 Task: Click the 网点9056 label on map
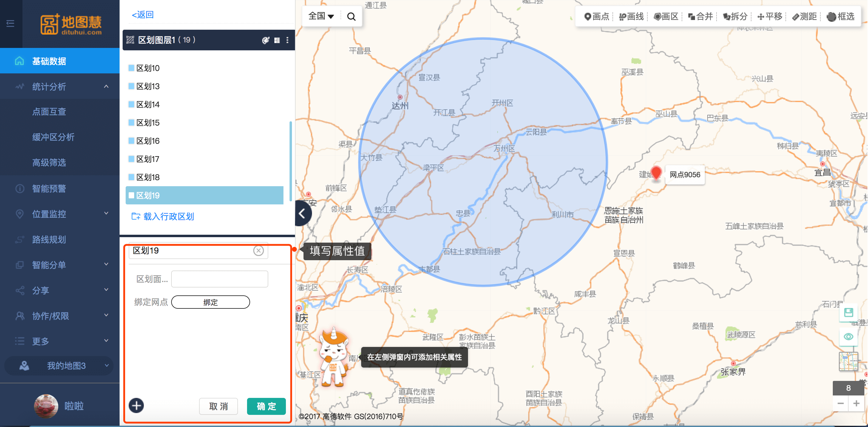[x=685, y=175]
